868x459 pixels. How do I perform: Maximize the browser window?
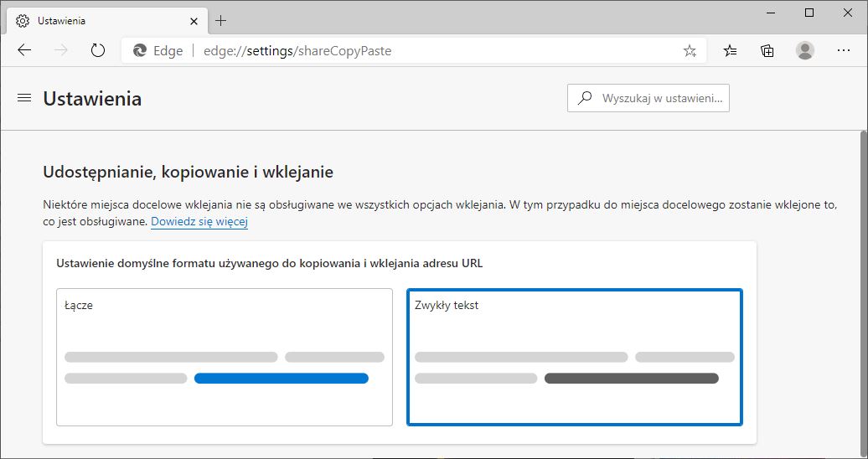(x=809, y=13)
